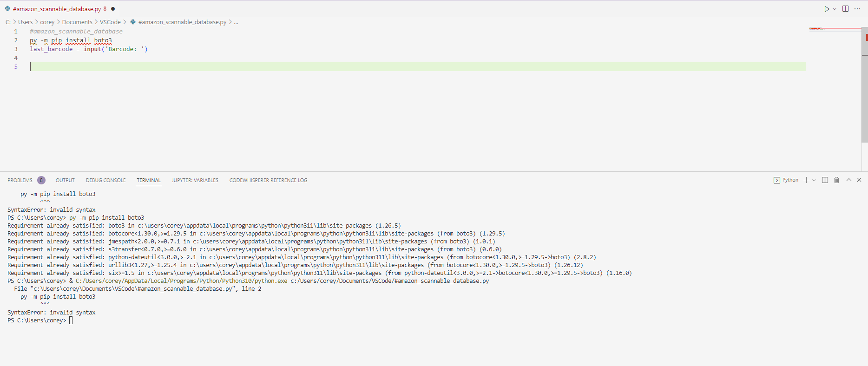Viewport: 868px width, 366px height.
Task: Open the editor More Actions menu
Action: tap(857, 9)
